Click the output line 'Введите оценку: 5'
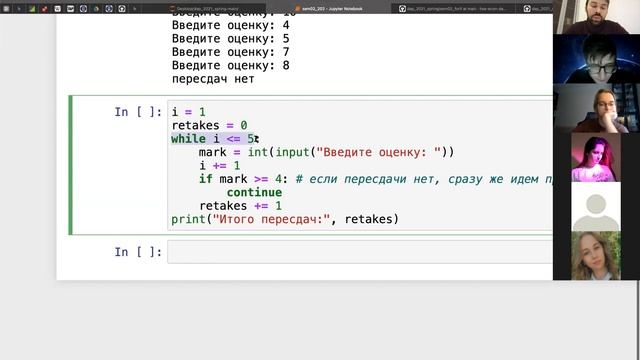This screenshot has width=640, height=360. coord(231,38)
